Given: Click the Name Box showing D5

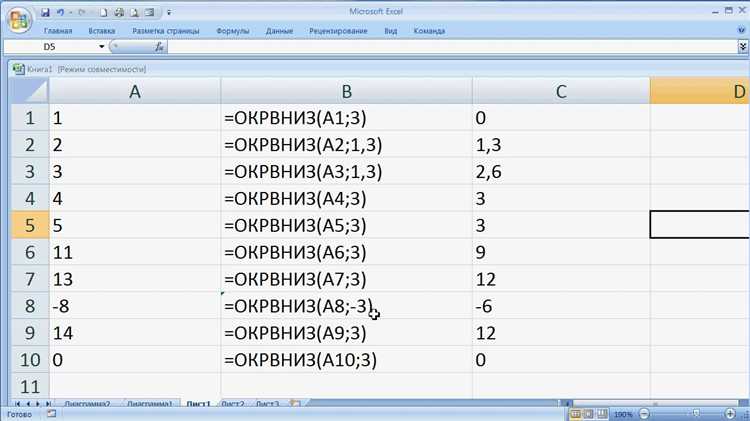Looking at the screenshot, I should tap(50, 46).
